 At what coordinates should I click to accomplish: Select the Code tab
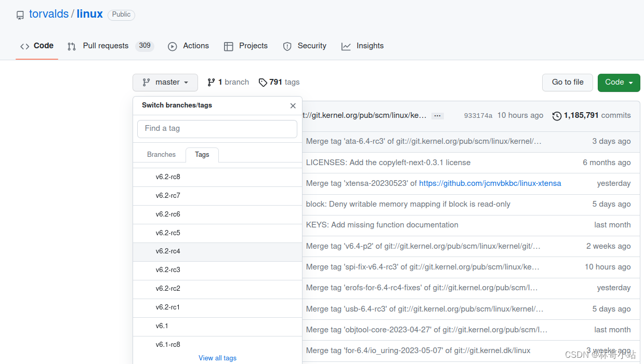point(37,46)
